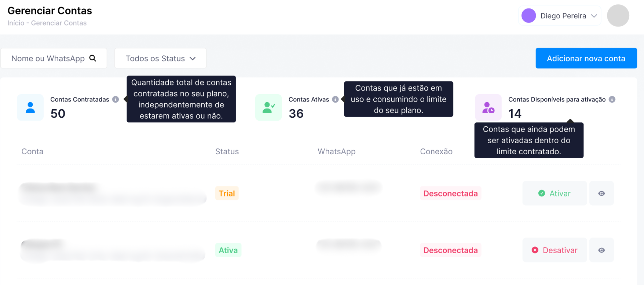Expand the Diego Pereira user menu
This screenshot has width=644, height=285.
(594, 16)
